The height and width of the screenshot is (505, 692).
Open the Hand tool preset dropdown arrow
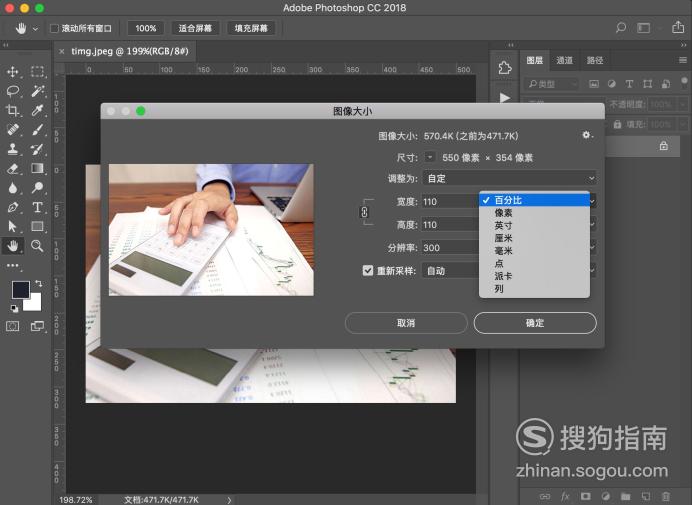tap(35, 29)
